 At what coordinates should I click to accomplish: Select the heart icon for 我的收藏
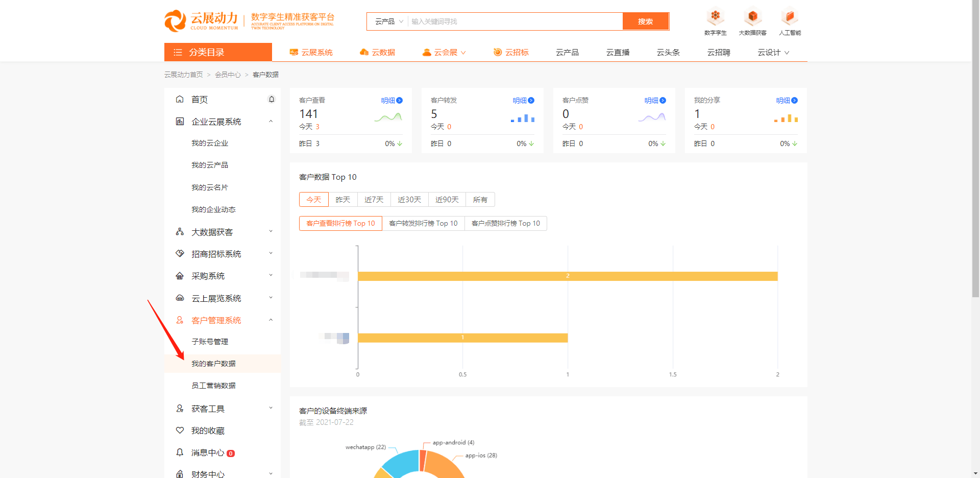(180, 430)
